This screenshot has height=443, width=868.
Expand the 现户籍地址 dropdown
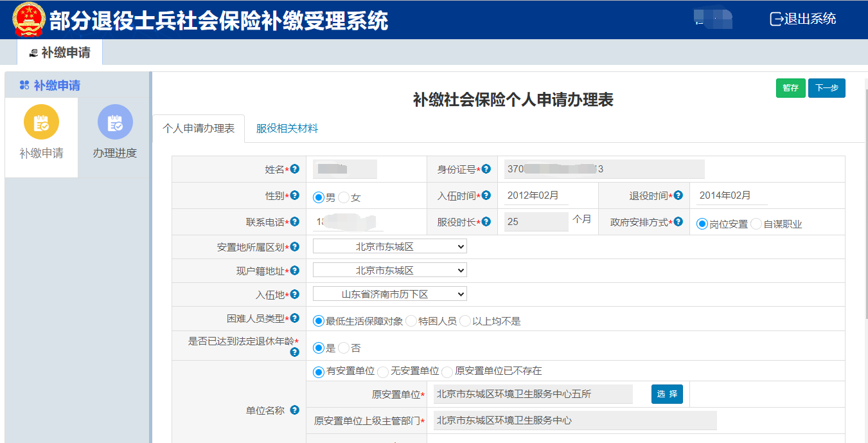pyautogui.click(x=390, y=271)
